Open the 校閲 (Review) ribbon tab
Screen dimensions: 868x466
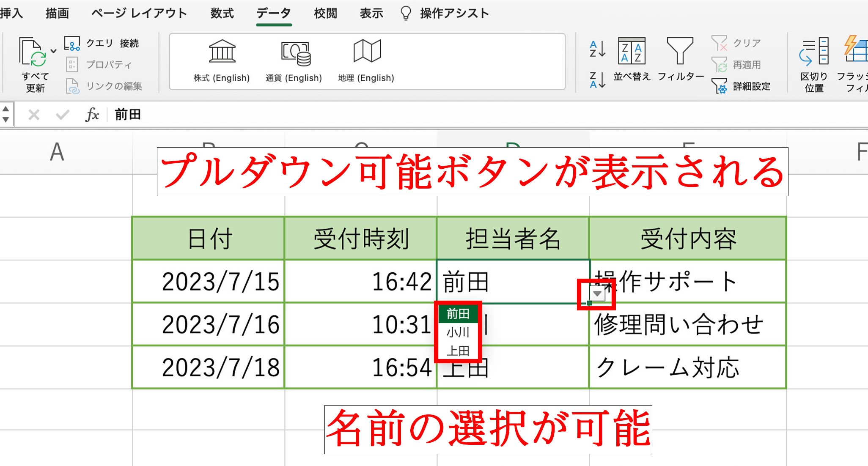pos(325,14)
